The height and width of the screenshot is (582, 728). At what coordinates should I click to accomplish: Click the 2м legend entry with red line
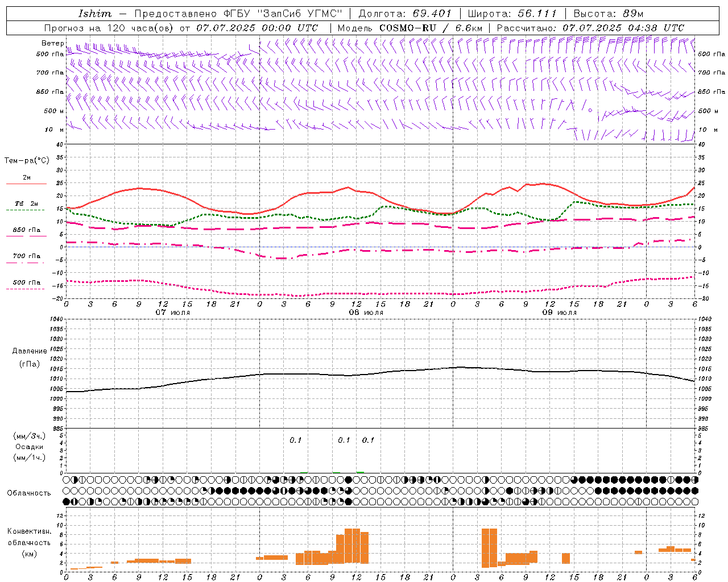(x=27, y=177)
